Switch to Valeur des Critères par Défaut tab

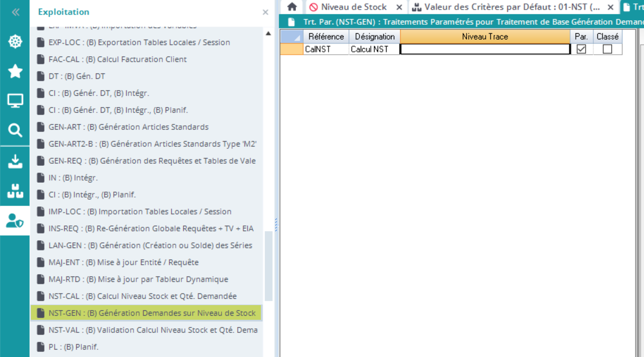click(x=512, y=7)
